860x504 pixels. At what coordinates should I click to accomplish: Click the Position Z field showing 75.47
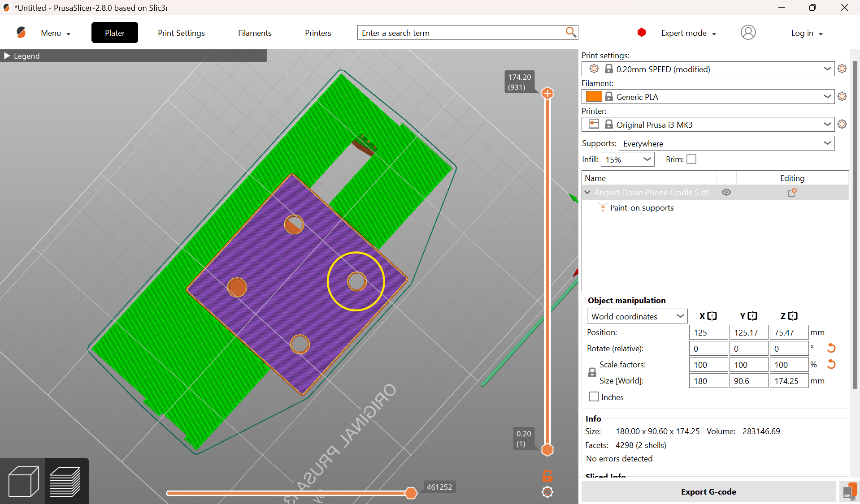(x=789, y=332)
